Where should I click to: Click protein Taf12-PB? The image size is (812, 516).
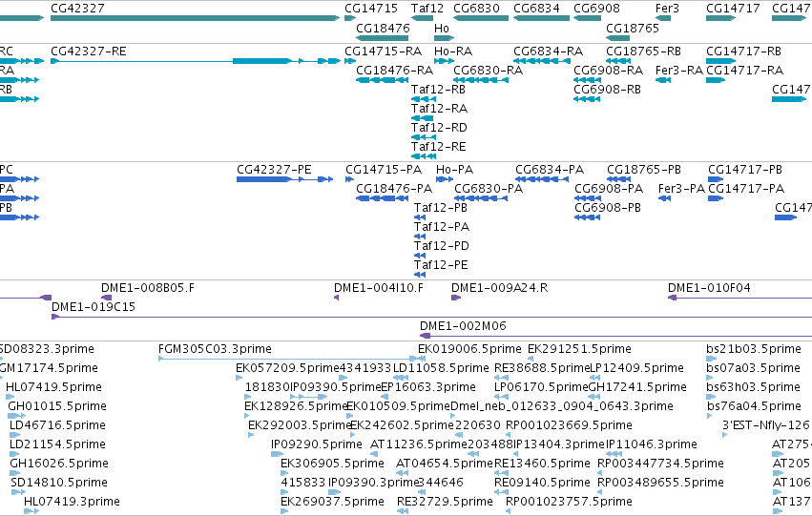pos(420,217)
